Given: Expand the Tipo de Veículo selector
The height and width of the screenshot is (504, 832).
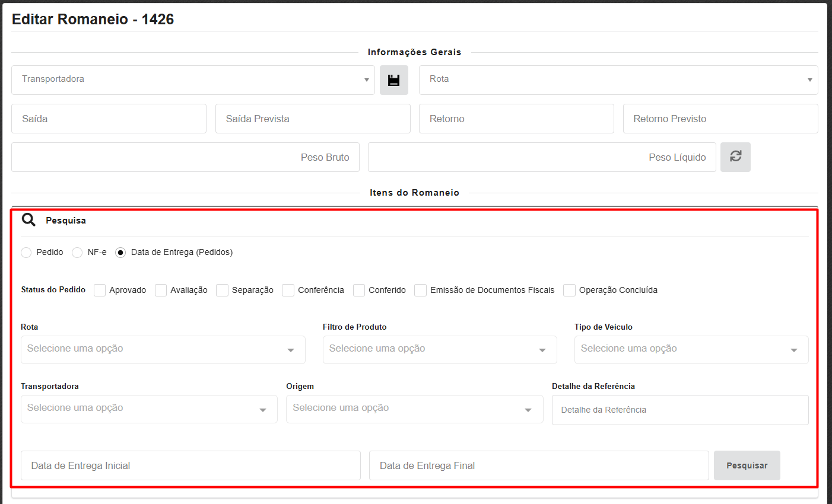Looking at the screenshot, I should click(x=691, y=350).
